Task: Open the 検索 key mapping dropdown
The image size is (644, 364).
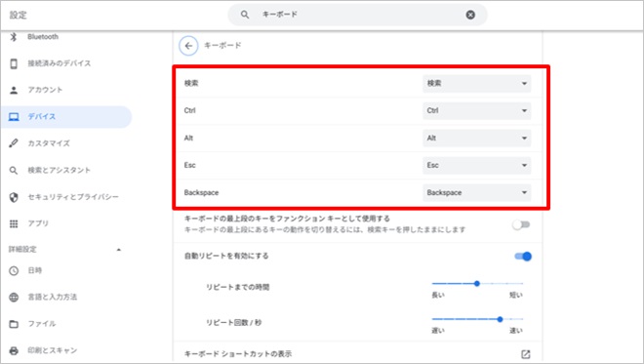Action: (x=476, y=83)
